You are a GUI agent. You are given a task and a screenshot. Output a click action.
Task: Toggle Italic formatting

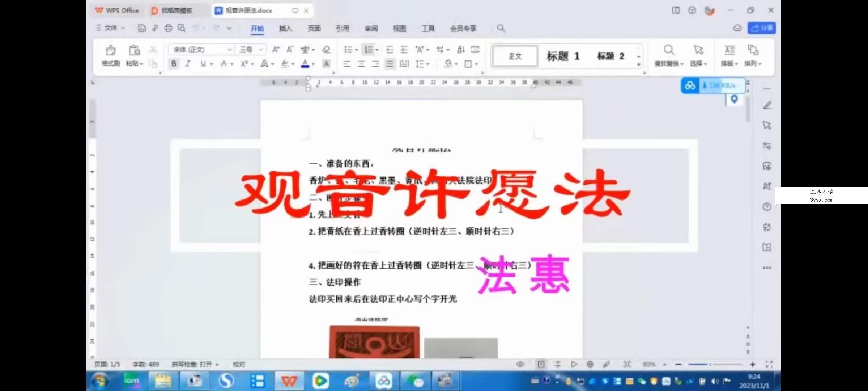[188, 64]
